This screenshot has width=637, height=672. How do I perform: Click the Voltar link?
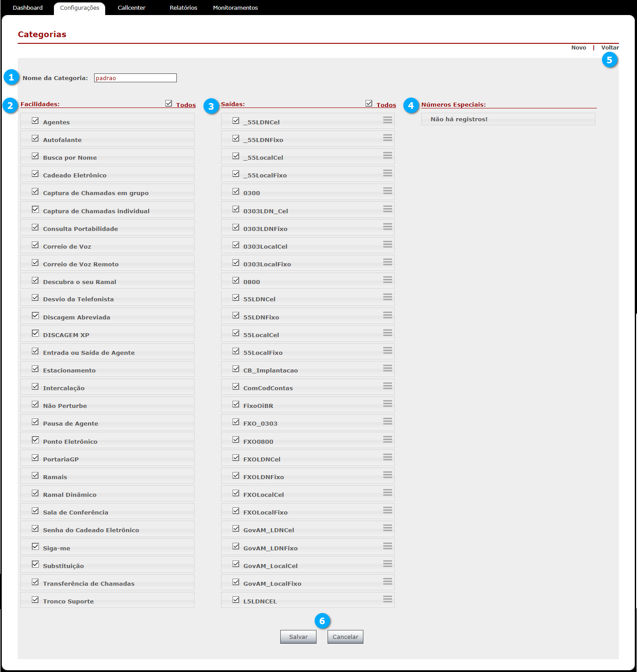click(x=610, y=48)
